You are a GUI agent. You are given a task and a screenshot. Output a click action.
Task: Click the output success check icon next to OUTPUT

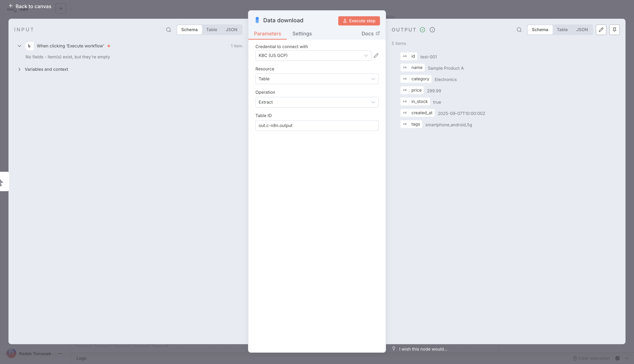pyautogui.click(x=422, y=30)
